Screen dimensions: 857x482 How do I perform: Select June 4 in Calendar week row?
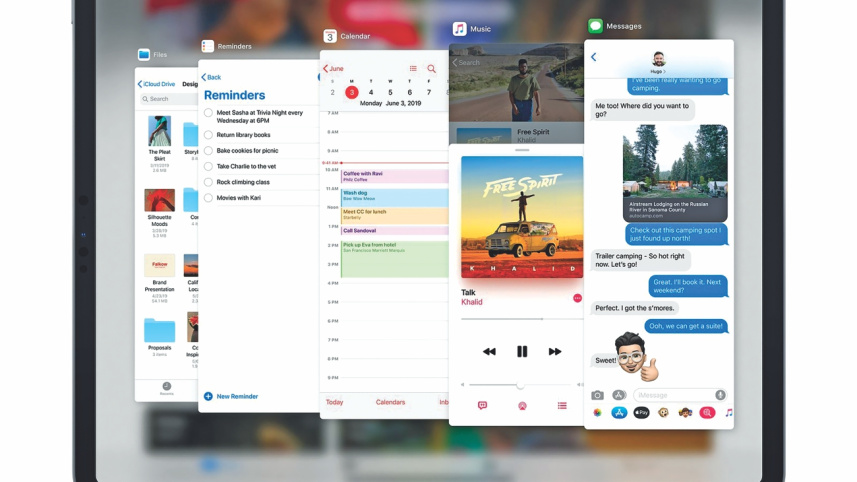coord(371,92)
